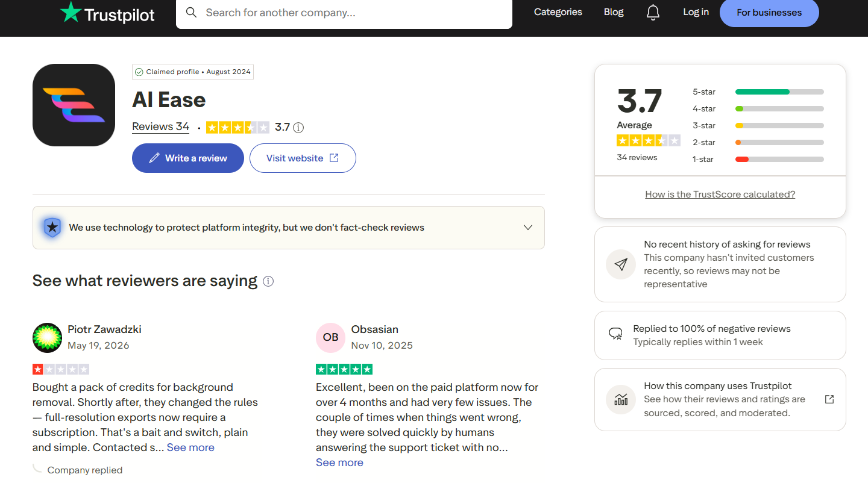The width and height of the screenshot is (868, 483).
Task: Click Obsasian's OB avatar
Action: coord(330,337)
